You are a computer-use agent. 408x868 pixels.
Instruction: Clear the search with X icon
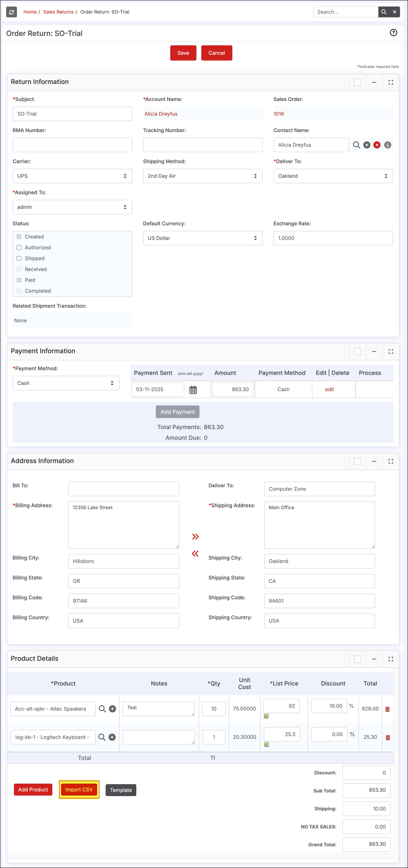pos(394,12)
